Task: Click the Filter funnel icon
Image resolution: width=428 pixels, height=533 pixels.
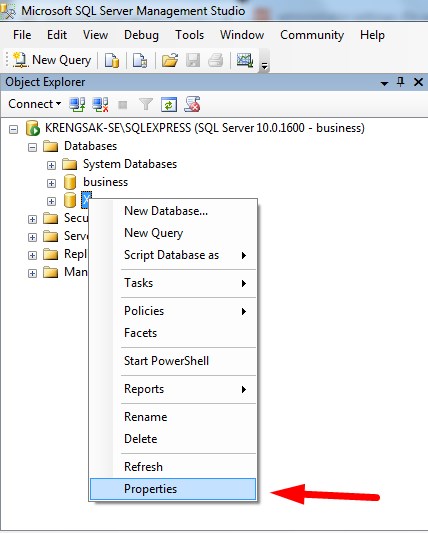Action: point(146,104)
